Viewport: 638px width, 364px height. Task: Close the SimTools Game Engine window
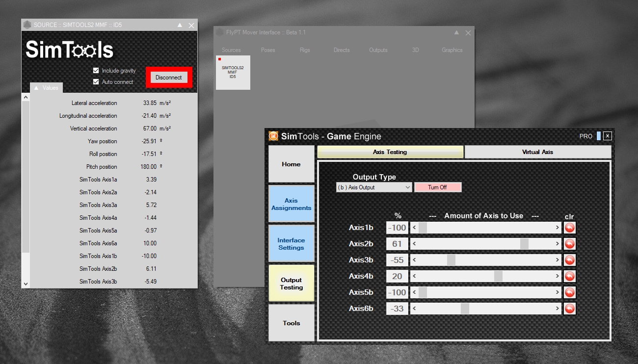[x=608, y=136]
